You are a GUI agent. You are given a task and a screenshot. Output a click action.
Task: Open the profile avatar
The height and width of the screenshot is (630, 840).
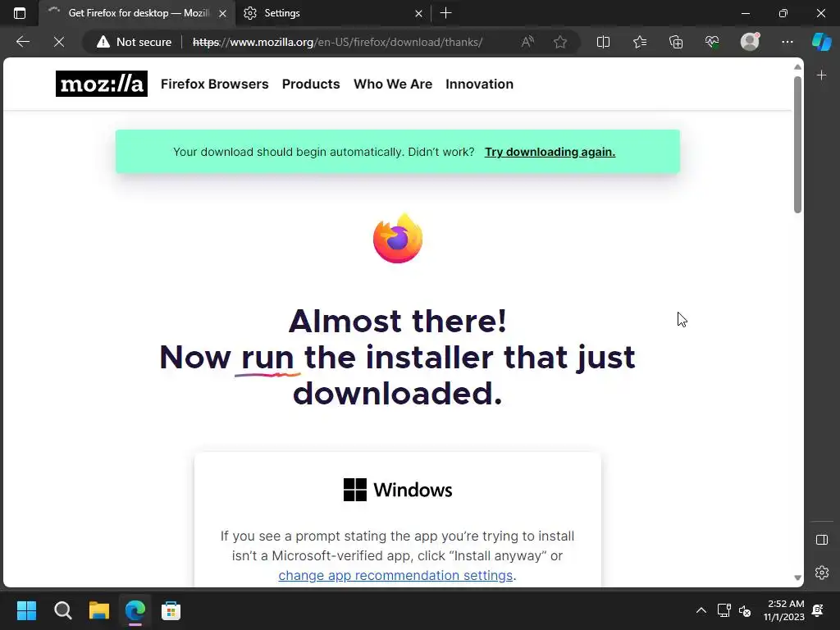click(x=750, y=42)
